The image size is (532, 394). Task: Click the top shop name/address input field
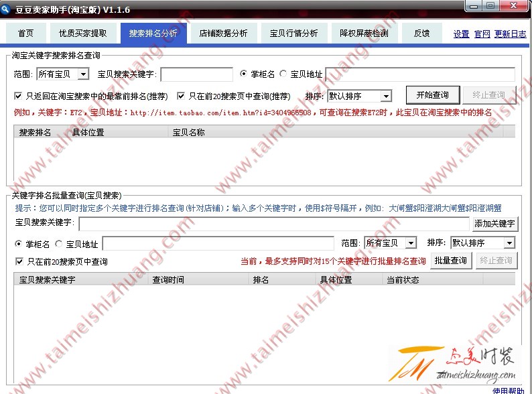[x=420, y=74]
